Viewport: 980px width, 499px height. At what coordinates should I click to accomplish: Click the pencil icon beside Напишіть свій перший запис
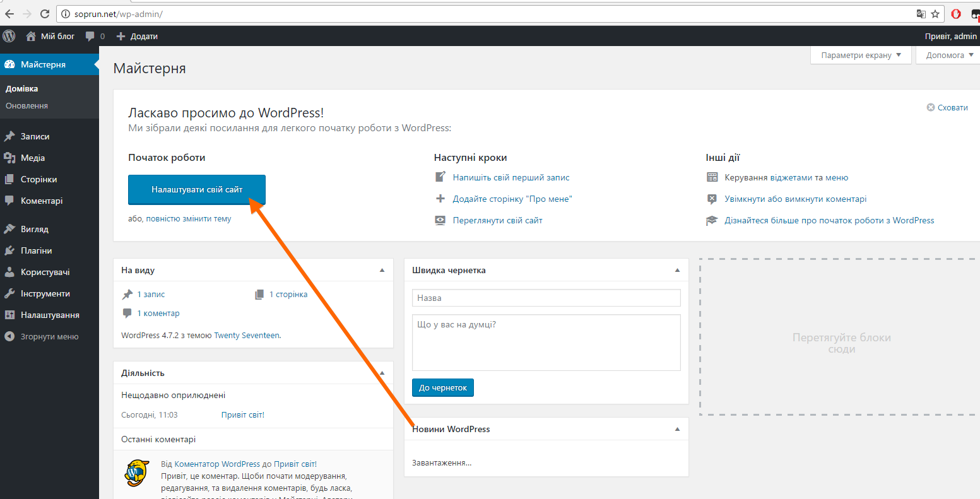[x=440, y=177]
